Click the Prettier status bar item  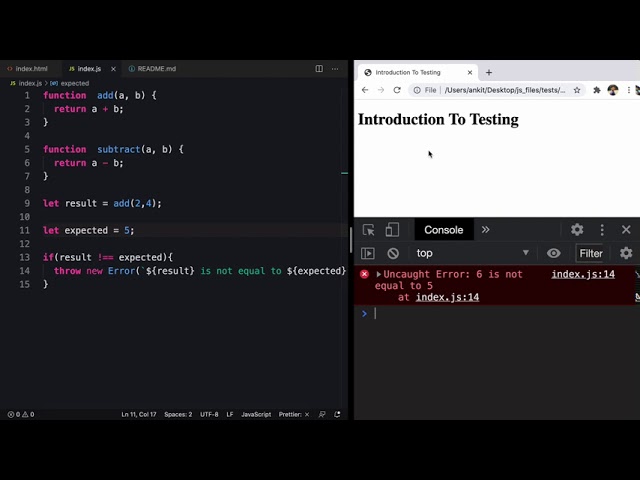[293, 414]
